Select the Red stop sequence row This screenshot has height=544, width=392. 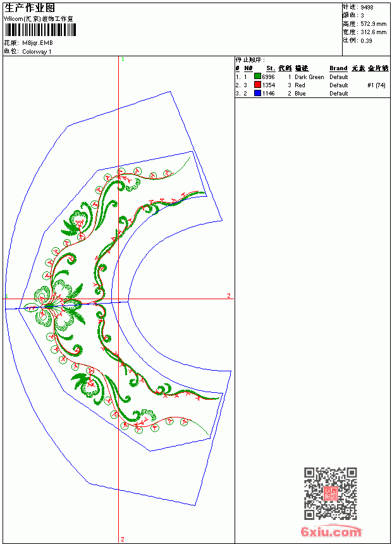[x=312, y=85]
